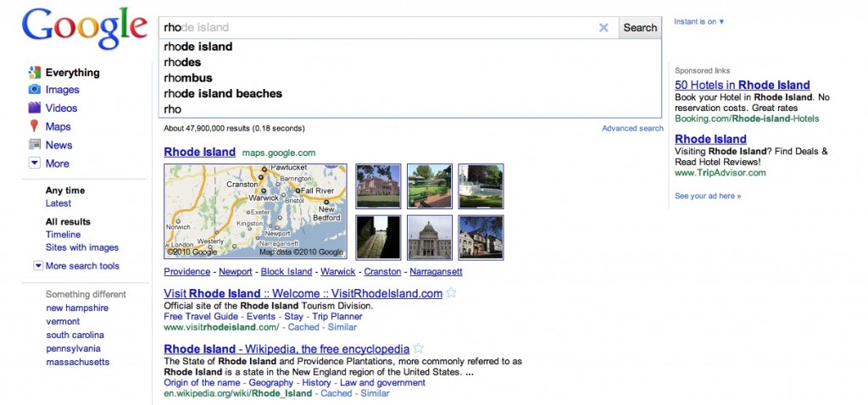Open the dark alley photo thumbnail
Screen dimensions: 868x405
(x=378, y=237)
